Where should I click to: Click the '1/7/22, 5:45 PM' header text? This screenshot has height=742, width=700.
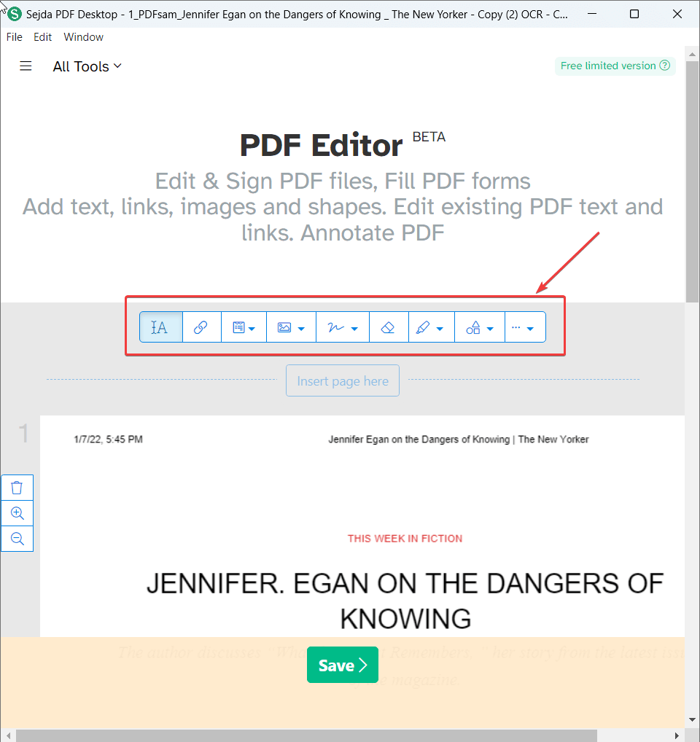(x=109, y=440)
